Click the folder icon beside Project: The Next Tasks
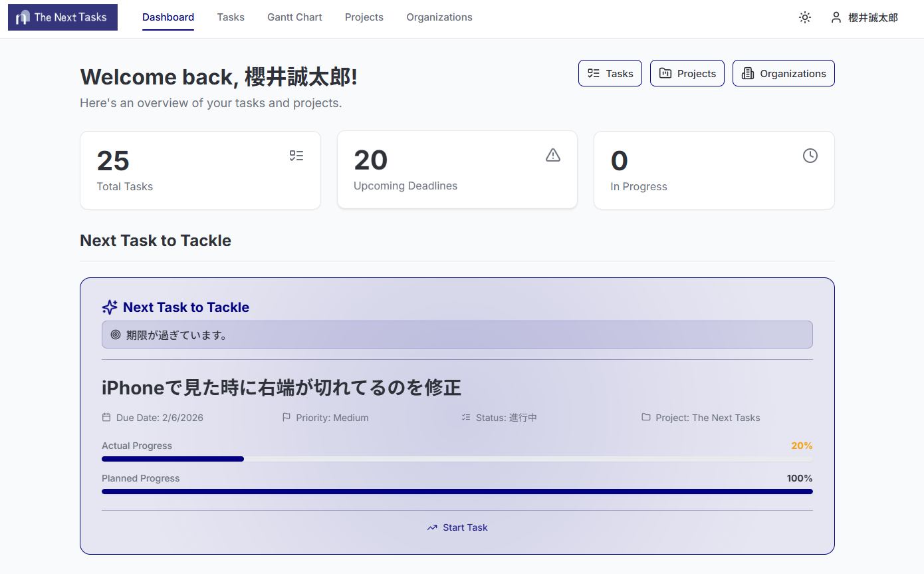This screenshot has width=924, height=574. 645,417
